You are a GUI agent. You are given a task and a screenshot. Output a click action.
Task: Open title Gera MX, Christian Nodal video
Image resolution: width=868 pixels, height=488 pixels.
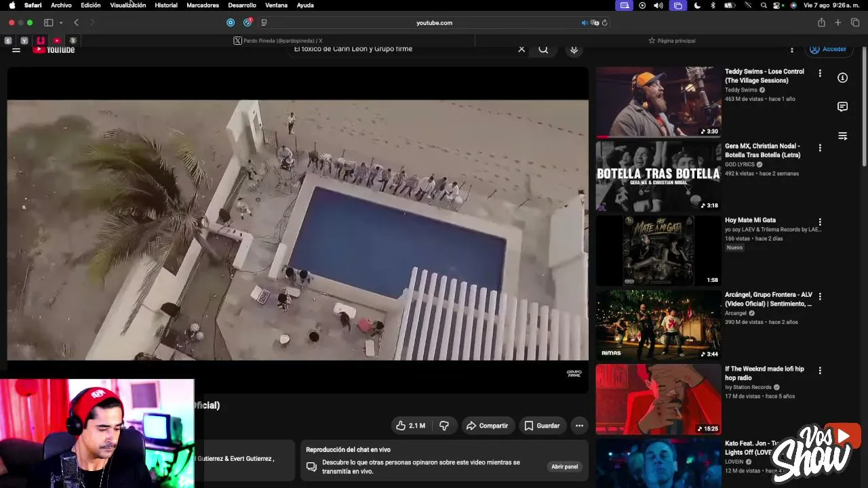pyautogui.click(x=763, y=150)
